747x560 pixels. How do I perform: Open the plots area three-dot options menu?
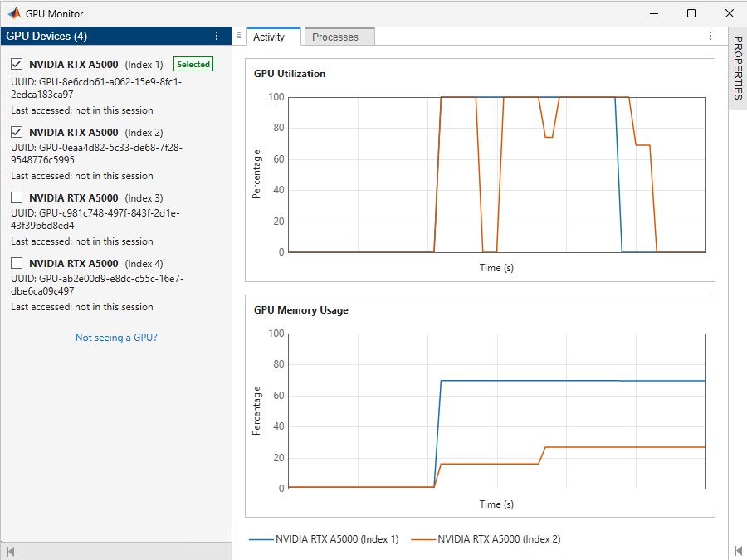(x=710, y=36)
